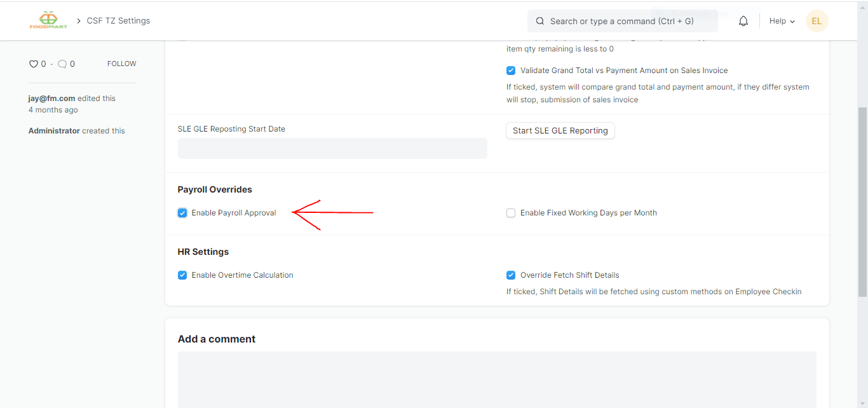Open SLE GLE Reposting Start Date picker
This screenshot has height=408, width=868.
[x=332, y=148]
